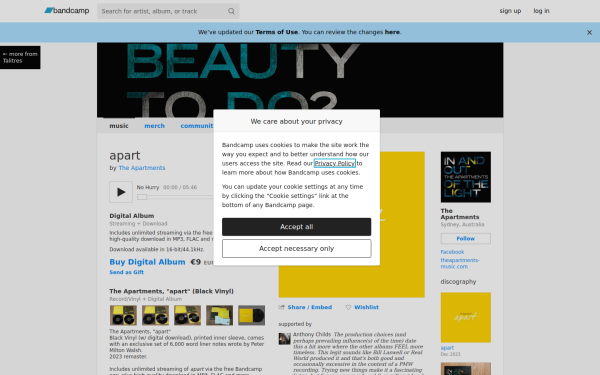This screenshot has width=600, height=375.
Task: Open the 'apart' discography title link
Action: point(447,348)
